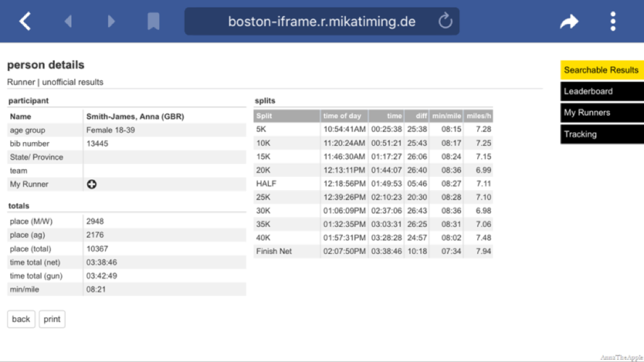Select the name Smith-James, Anna (GBR)
Image resolution: width=644 pixels, height=362 pixels.
tap(135, 116)
